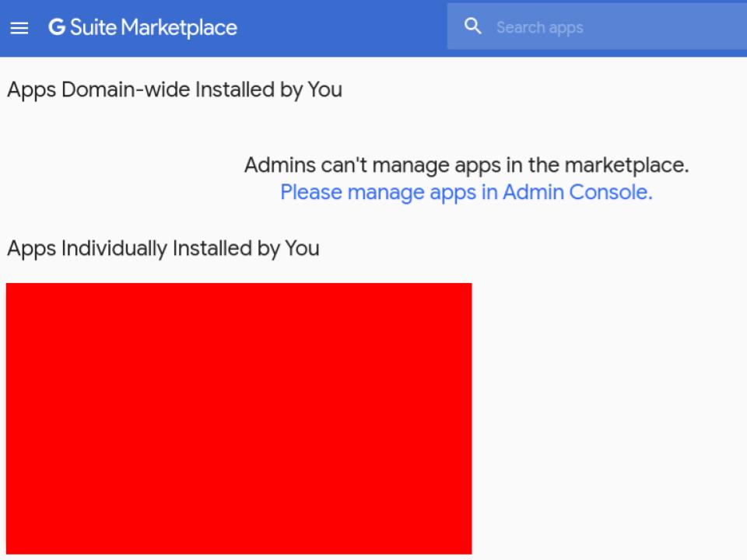Open the hamburger navigation menu
This screenshot has width=747, height=560.
(19, 28)
